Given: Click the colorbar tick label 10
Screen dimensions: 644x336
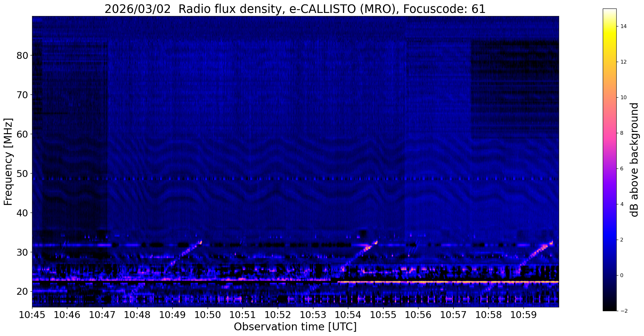Looking at the screenshot, I should 623,98.
